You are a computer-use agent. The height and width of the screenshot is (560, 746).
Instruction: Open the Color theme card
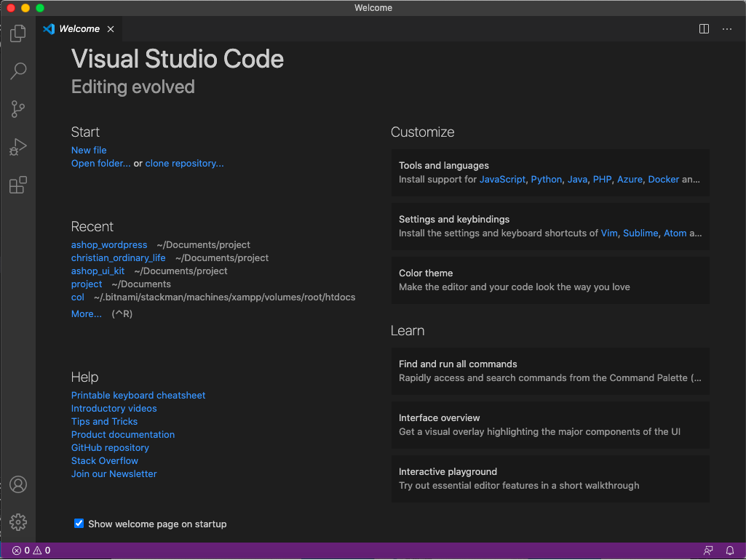(550, 280)
